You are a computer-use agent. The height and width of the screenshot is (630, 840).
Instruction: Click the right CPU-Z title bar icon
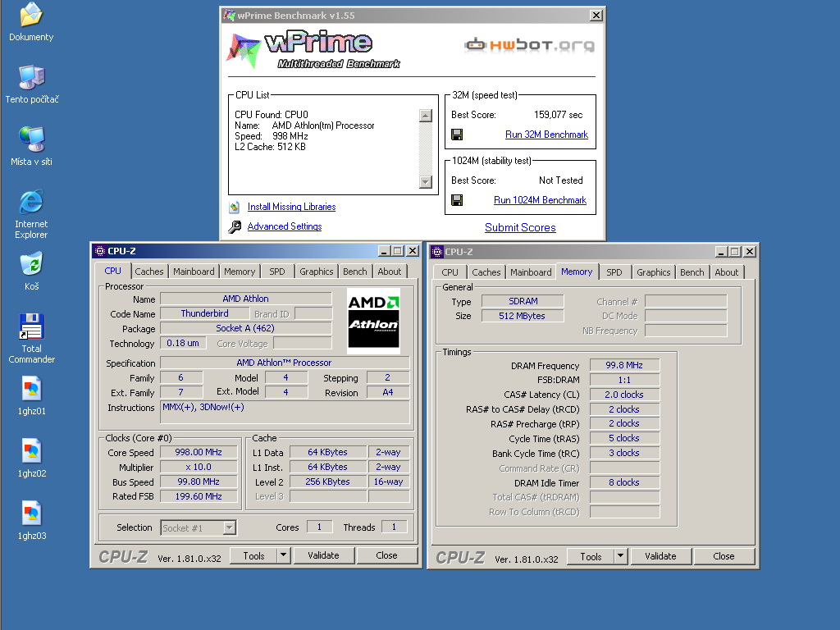click(x=437, y=251)
